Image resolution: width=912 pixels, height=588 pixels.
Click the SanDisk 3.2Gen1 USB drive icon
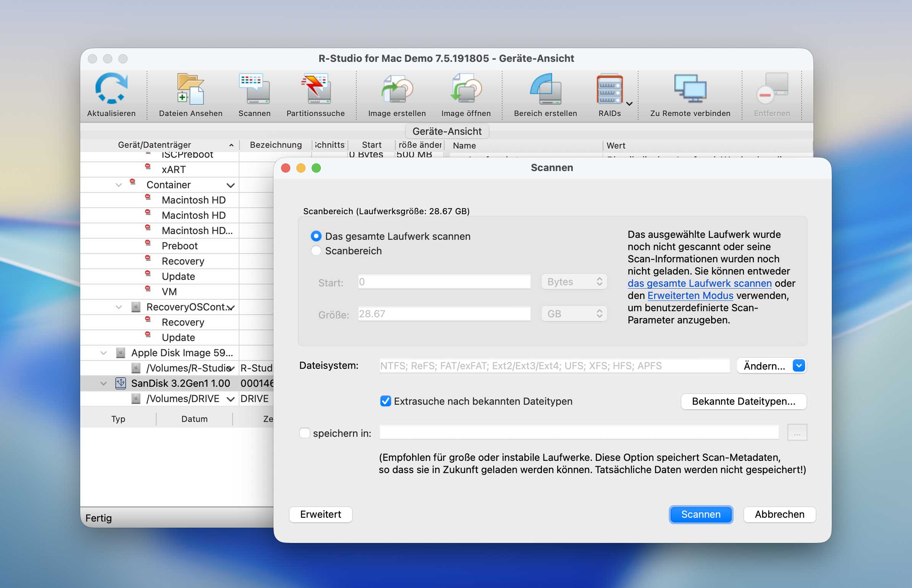pyautogui.click(x=121, y=383)
